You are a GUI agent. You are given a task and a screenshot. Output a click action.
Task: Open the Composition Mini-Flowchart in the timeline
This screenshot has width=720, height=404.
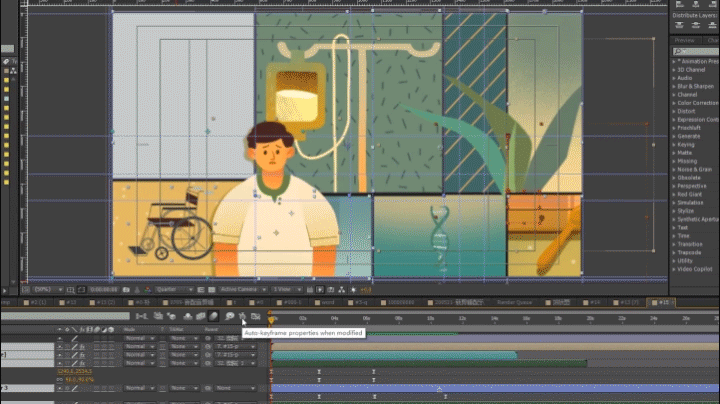(x=141, y=316)
